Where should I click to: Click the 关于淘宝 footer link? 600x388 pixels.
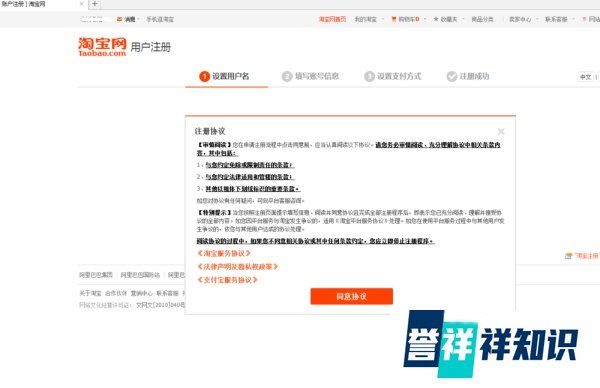(x=90, y=293)
